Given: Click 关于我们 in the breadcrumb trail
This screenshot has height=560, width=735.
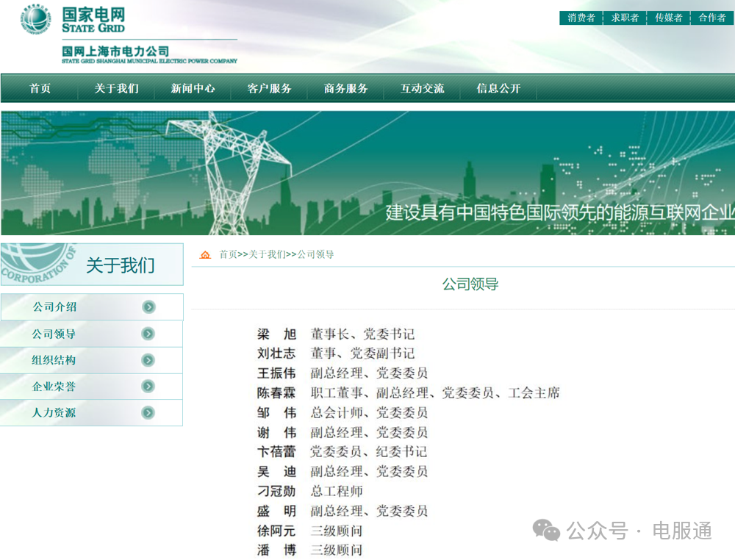Looking at the screenshot, I should [x=267, y=254].
